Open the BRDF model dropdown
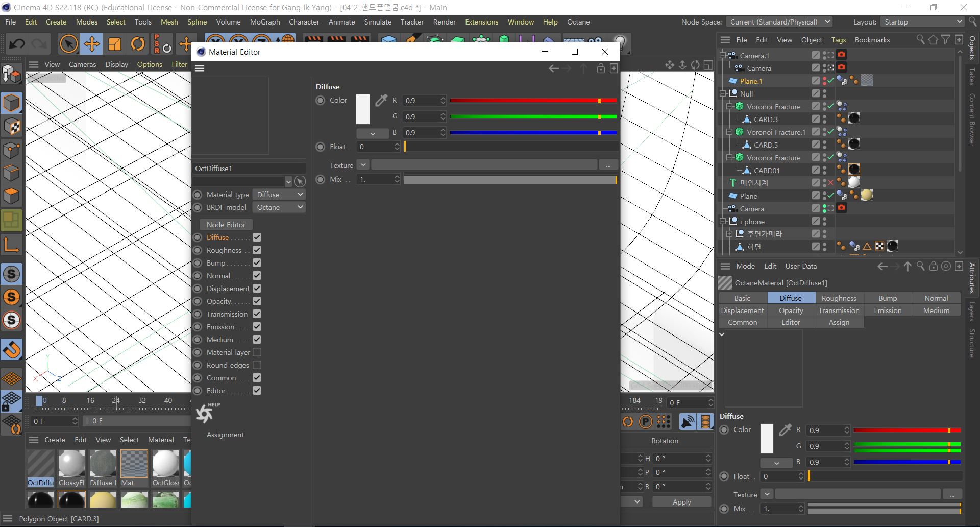 (x=280, y=207)
